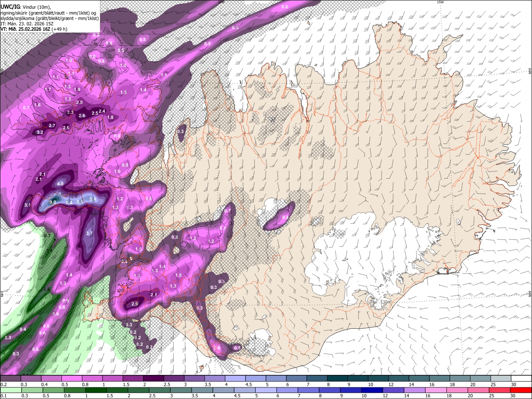Screen dimensions: 532x399
Task: Click the 1.8 precipitation label
Action: (110, 118)
